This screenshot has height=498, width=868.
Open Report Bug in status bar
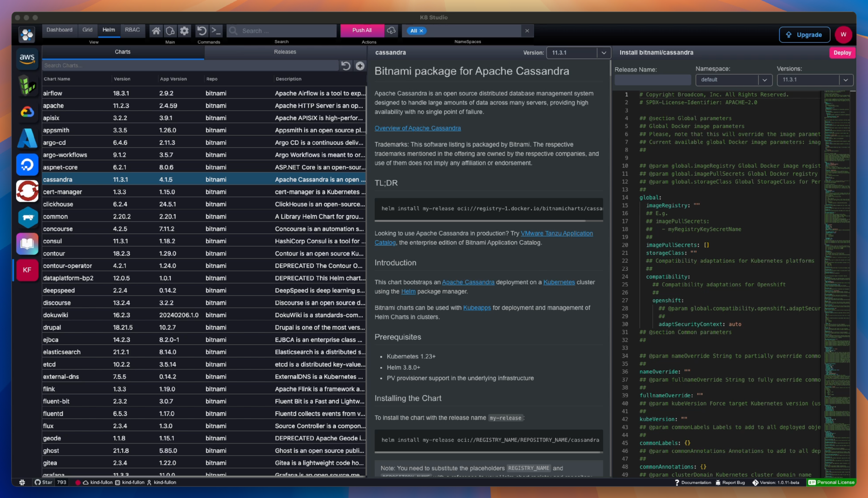point(730,482)
